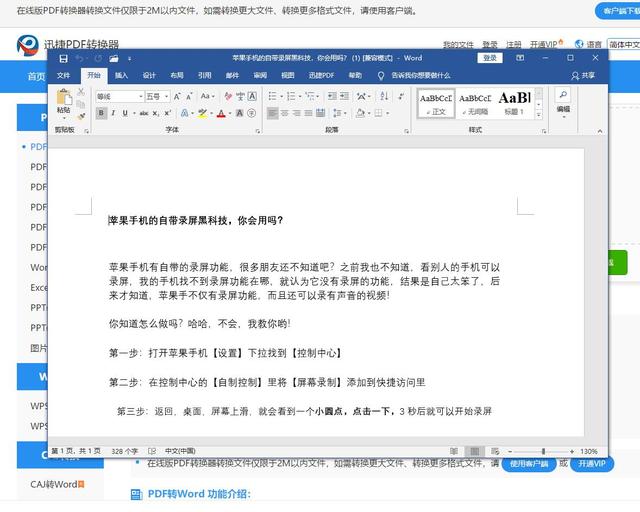Open the Find magnifier in Editing group
Image resolution: width=640 pixels, height=512 pixels.
click(563, 95)
